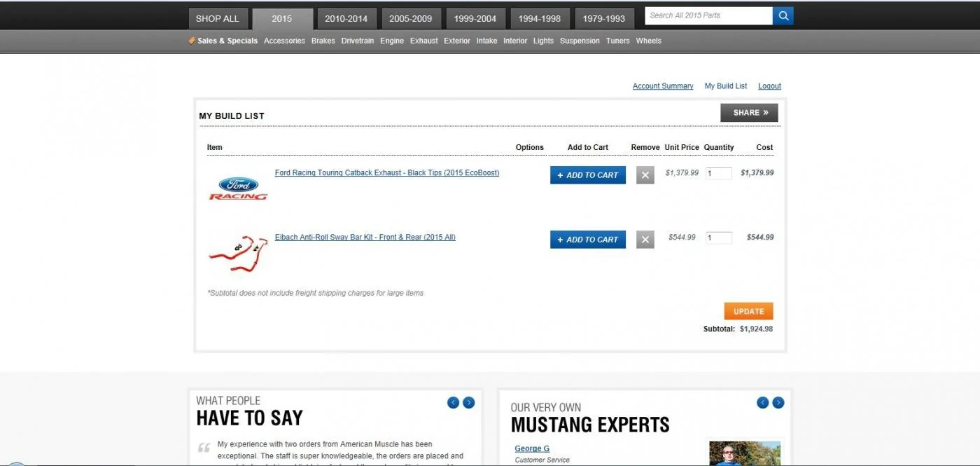Click the search magnifier icon
Viewport: 980px width, 466px height.
(x=783, y=15)
